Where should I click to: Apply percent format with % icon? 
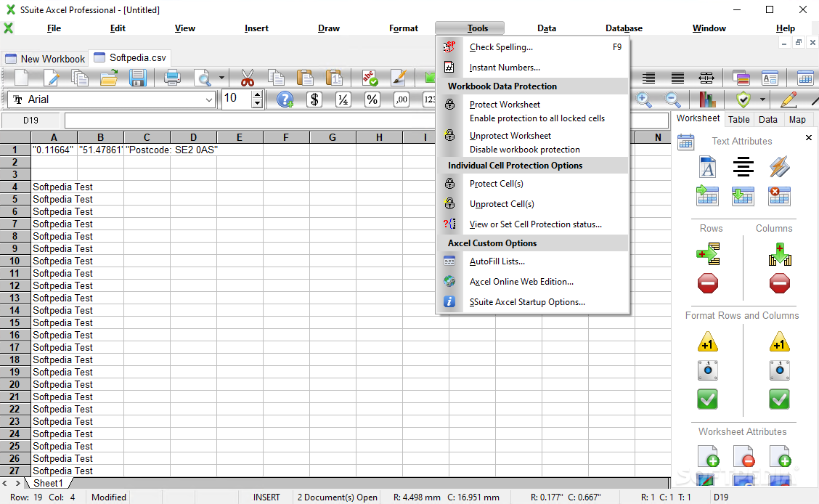pos(372,99)
